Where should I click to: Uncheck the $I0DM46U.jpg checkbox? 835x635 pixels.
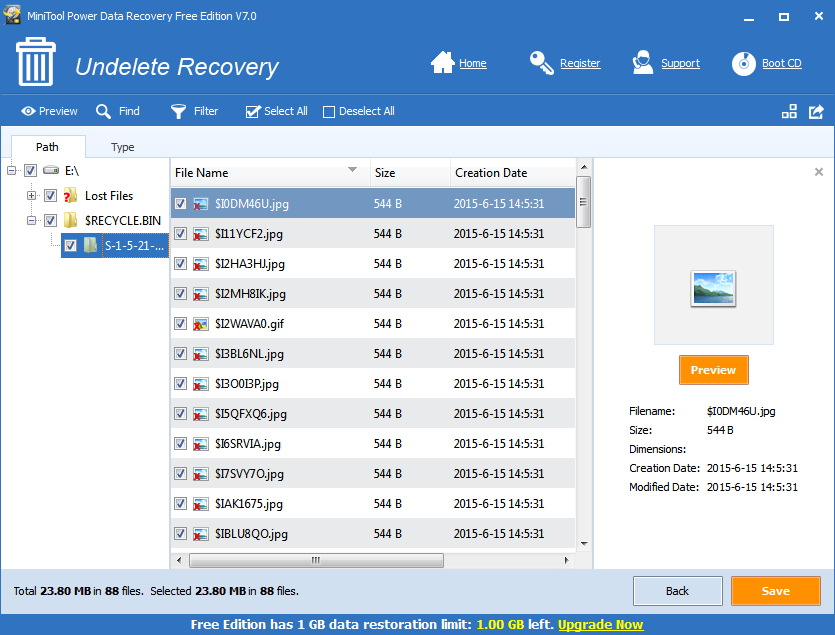pos(181,203)
